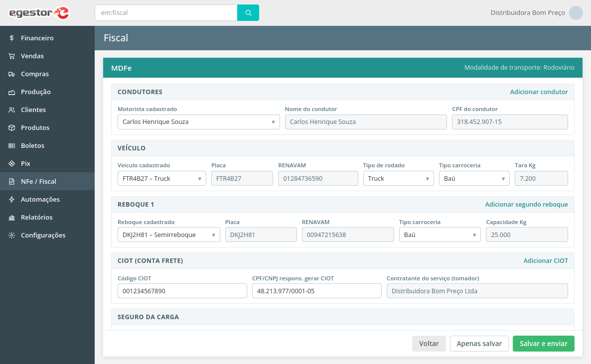Image resolution: width=591 pixels, height=364 pixels.
Task: Expand the Tipo de rodado dropdown
Action: point(398,179)
